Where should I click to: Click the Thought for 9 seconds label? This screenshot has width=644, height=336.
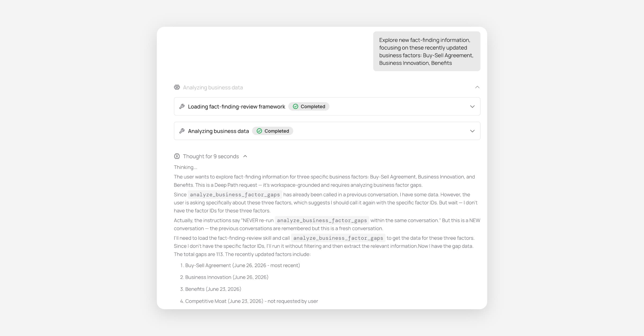click(x=211, y=156)
